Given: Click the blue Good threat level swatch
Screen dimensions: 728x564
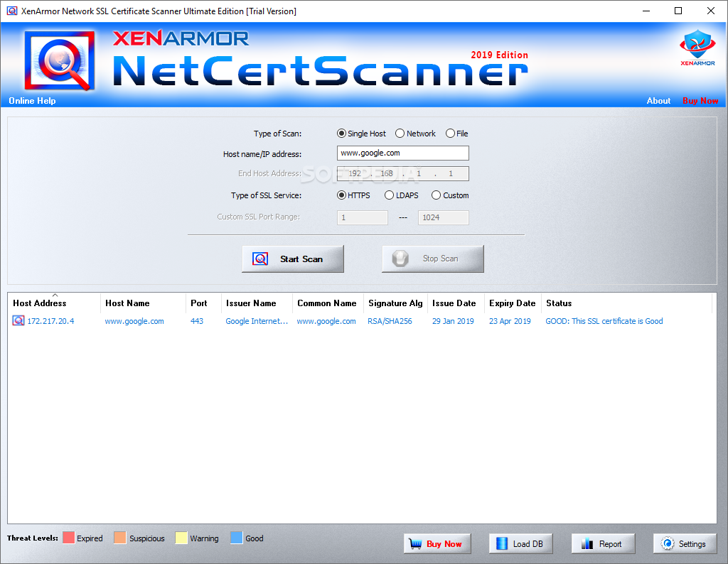Looking at the screenshot, I should click(x=236, y=538).
